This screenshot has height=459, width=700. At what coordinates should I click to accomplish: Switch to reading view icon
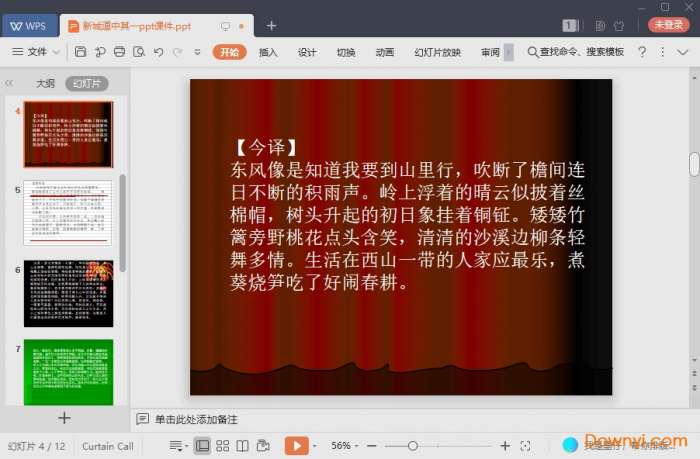point(242,446)
